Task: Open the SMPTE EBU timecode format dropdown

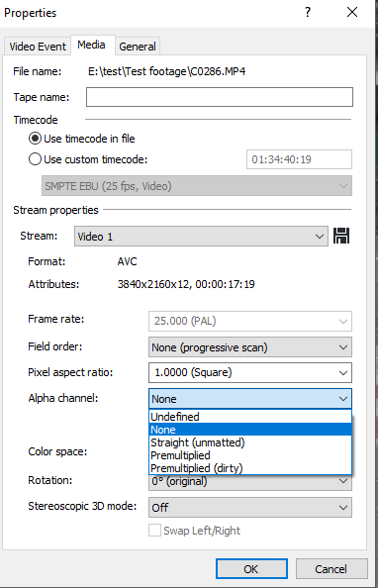Action: [197, 186]
